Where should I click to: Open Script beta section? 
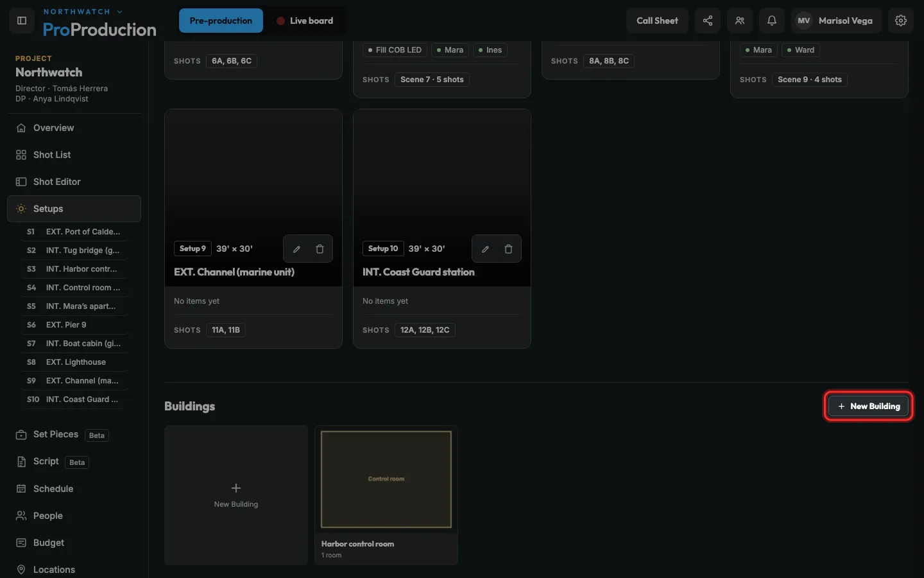pos(74,462)
